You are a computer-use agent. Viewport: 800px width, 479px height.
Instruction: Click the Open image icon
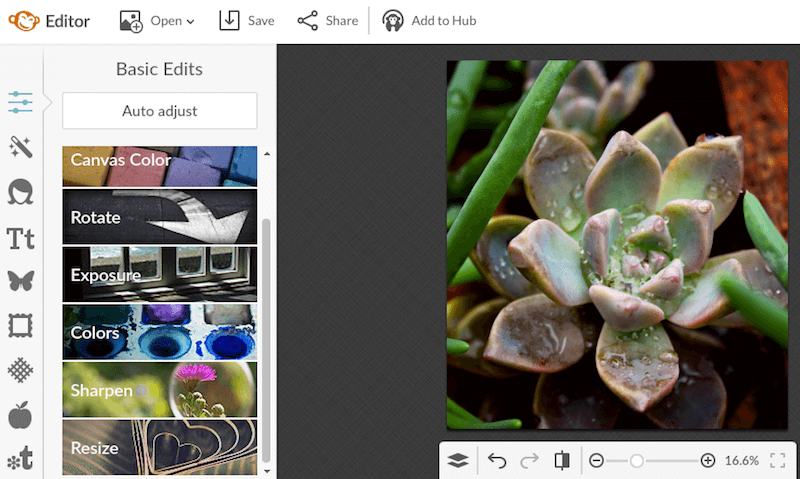131,21
